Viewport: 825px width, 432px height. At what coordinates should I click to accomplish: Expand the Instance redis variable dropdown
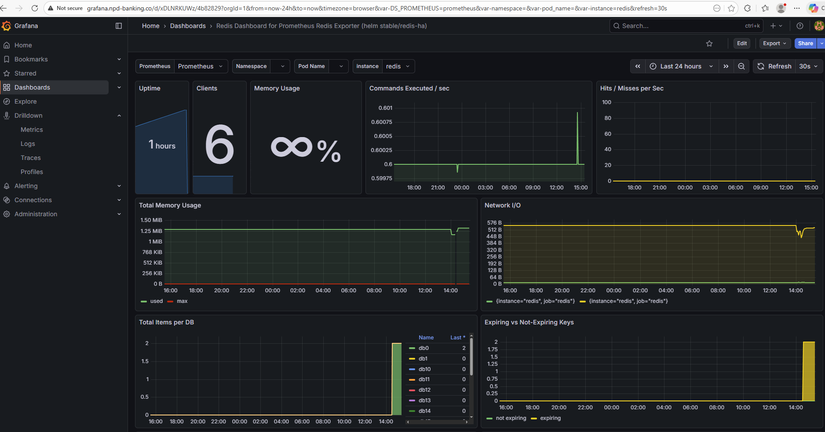[x=398, y=66]
